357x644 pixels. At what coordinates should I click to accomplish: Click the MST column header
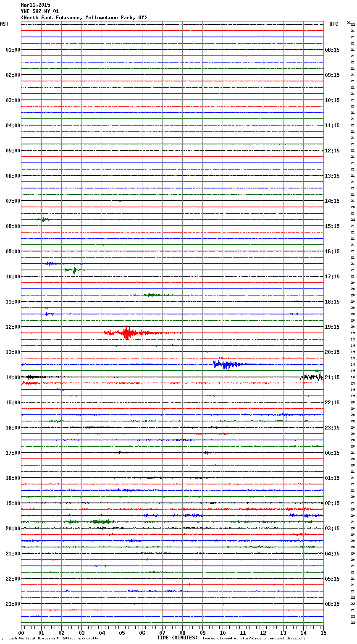pyautogui.click(x=4, y=24)
